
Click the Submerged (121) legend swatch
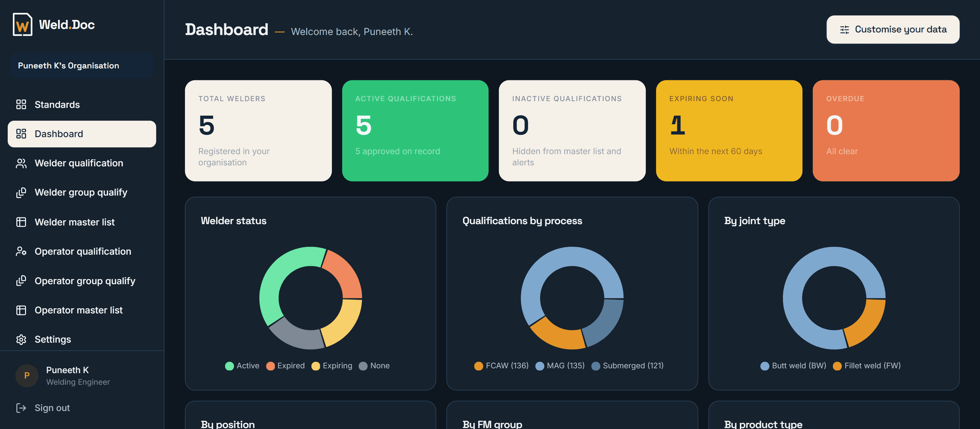[x=596, y=366]
